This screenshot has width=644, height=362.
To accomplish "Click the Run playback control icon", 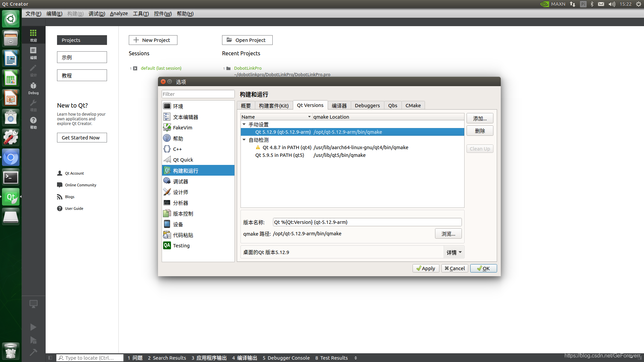I will click(33, 327).
